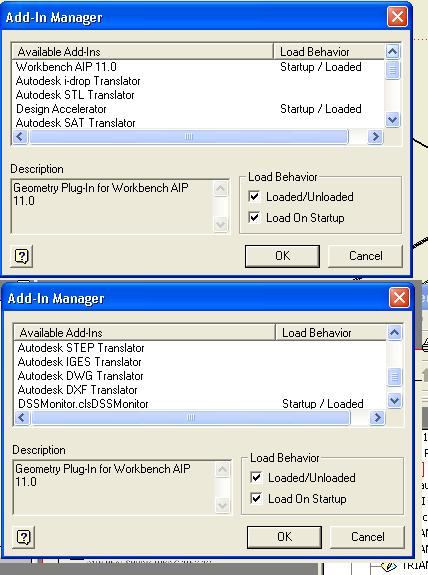Viewport: 428px width, 575px height.
Task: Toggle Load On Startup in upper dialog
Action: (254, 217)
